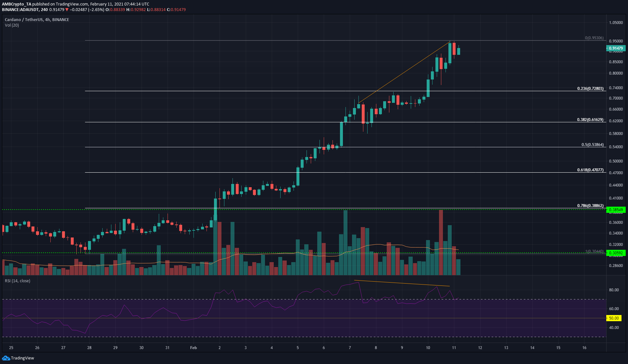This screenshot has width=628, height=364.
Task: Click the 60.00 RSI axis label
Action: pyautogui.click(x=614, y=309)
